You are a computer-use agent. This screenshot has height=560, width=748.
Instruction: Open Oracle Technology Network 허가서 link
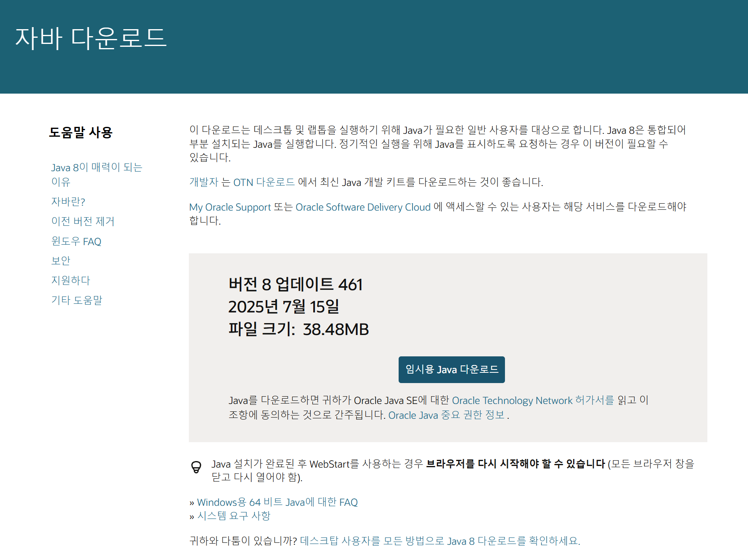[533, 400]
